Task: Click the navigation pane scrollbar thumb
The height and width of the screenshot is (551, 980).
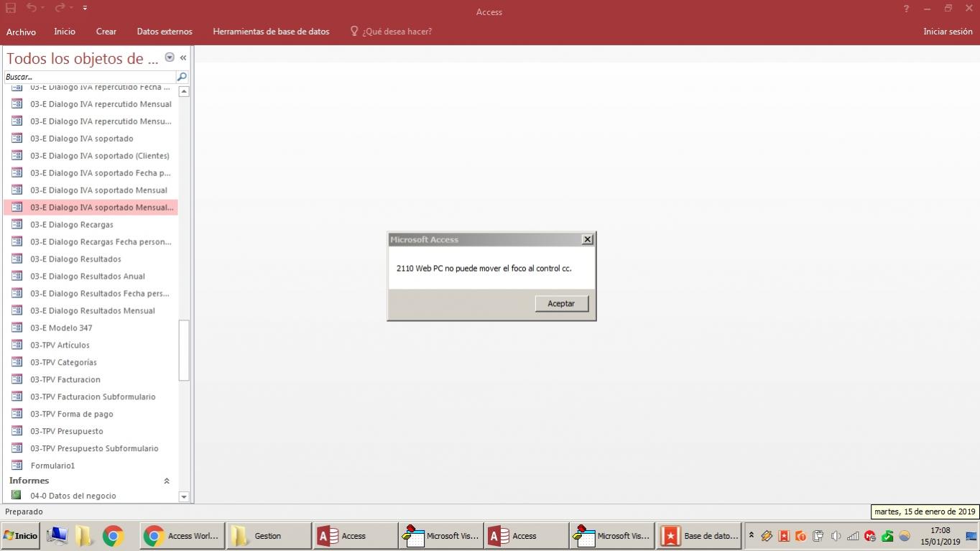Action: coord(184,350)
